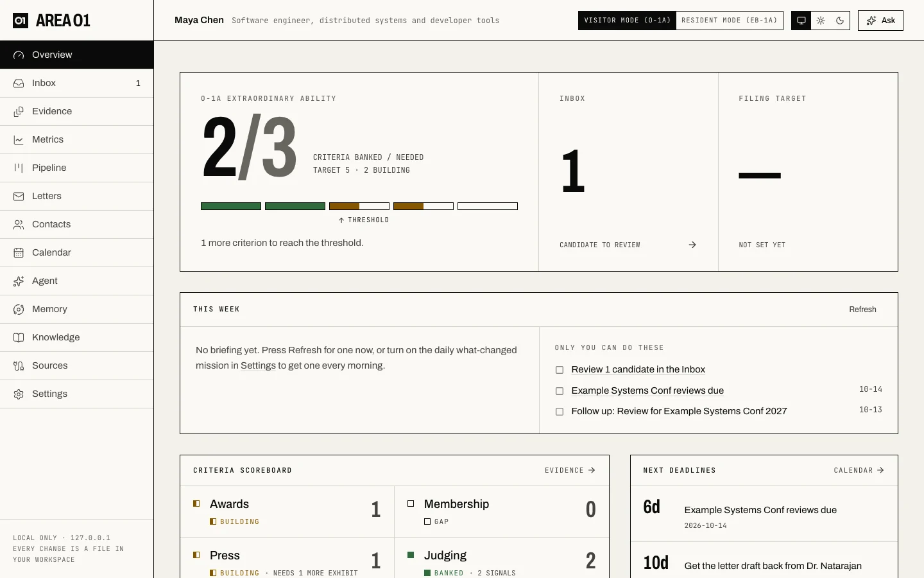This screenshot has width=924, height=578.
Task: Switch to dark theme moon icon
Action: coord(840,21)
